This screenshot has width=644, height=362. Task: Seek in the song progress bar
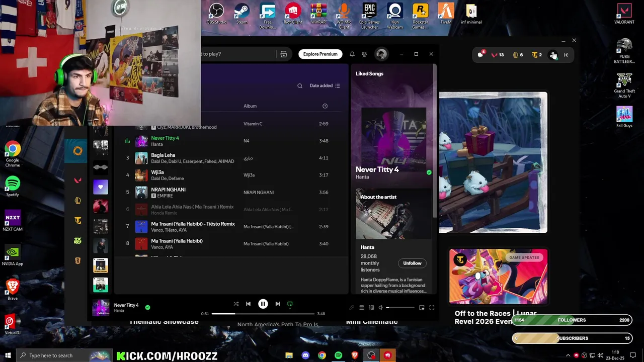pyautogui.click(x=263, y=313)
